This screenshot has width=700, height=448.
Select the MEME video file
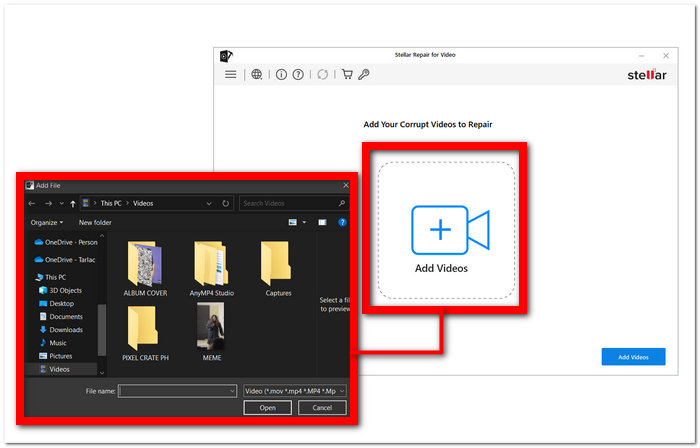click(211, 332)
